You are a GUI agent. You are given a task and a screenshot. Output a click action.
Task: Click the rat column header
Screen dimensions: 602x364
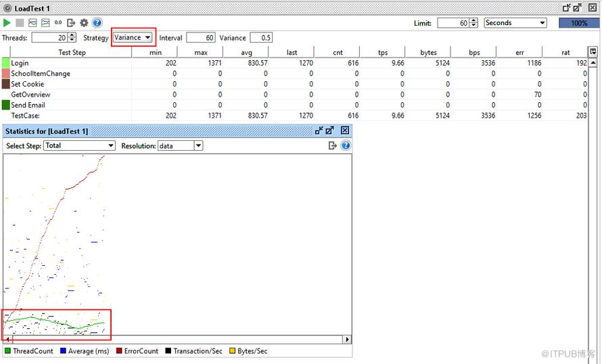(565, 52)
